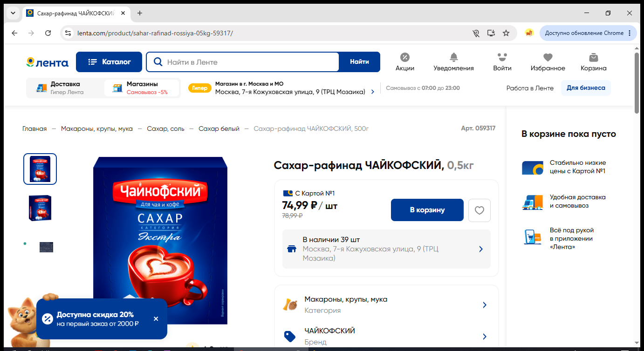Click the extension icon beside the address bar

coord(529,33)
